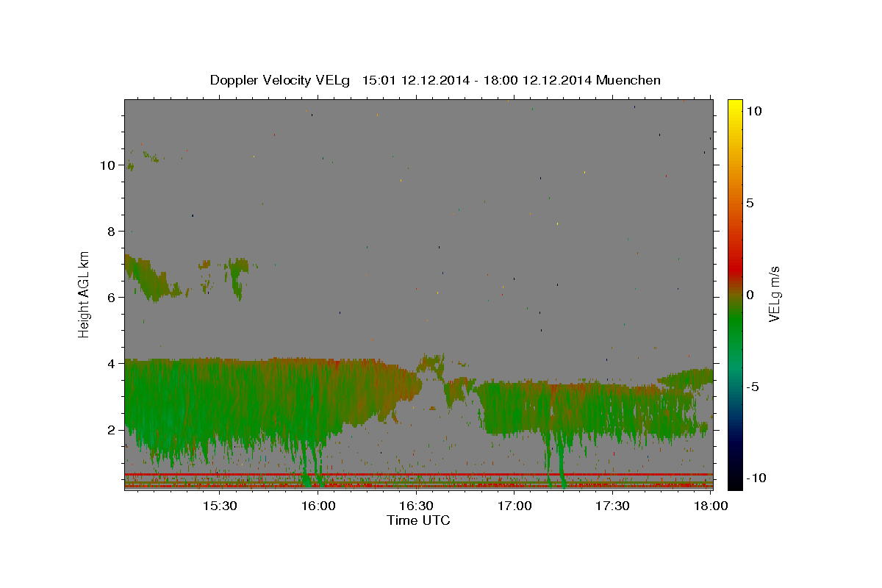The image size is (882, 588).
Task: Click the 17:30 time tick label
Action: pyautogui.click(x=612, y=506)
